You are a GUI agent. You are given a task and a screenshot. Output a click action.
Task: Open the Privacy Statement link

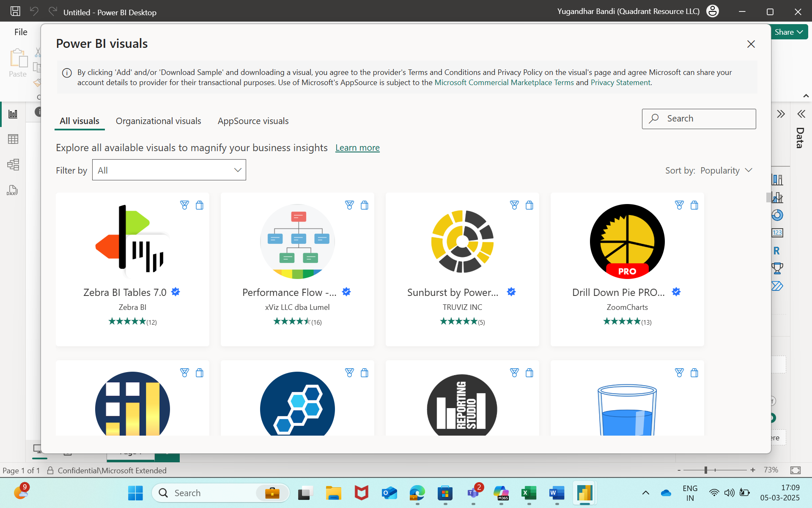point(620,83)
